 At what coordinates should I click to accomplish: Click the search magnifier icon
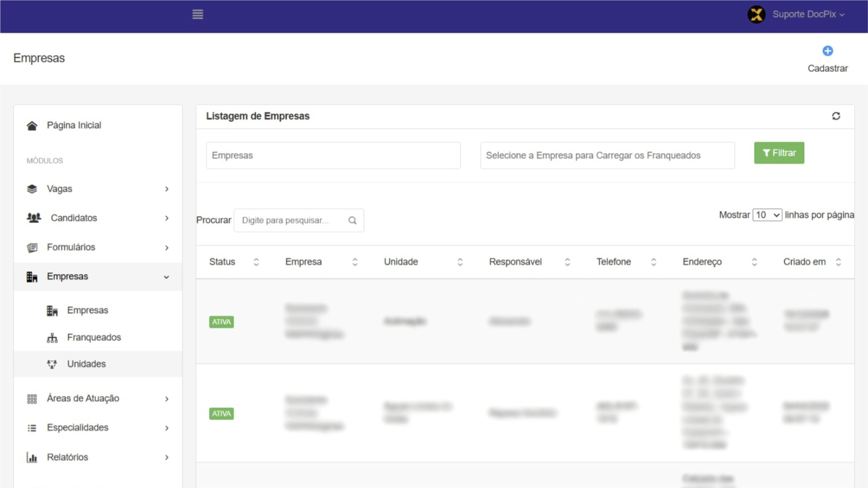click(x=352, y=221)
